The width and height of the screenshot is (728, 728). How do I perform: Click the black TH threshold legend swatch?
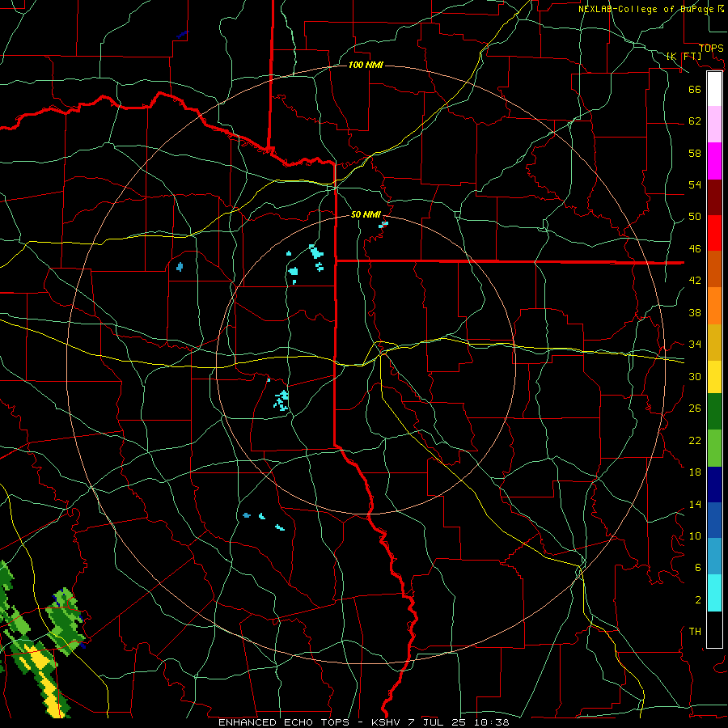pos(714,629)
